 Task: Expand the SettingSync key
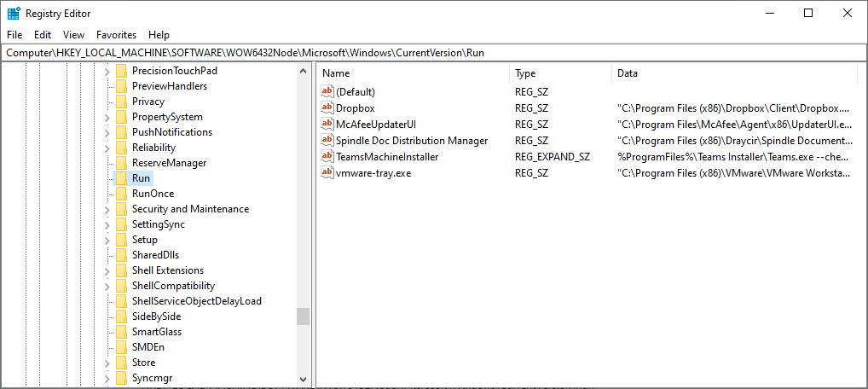(x=107, y=224)
